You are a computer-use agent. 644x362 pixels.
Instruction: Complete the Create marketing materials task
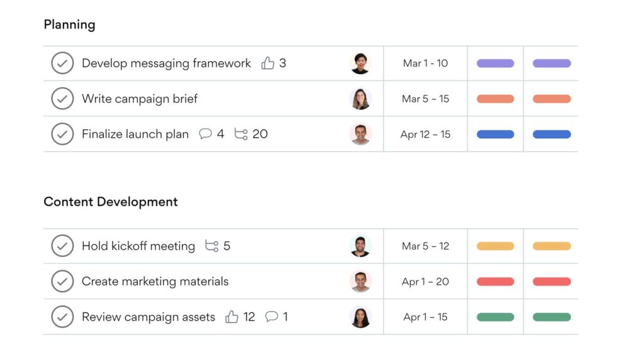[62, 282]
